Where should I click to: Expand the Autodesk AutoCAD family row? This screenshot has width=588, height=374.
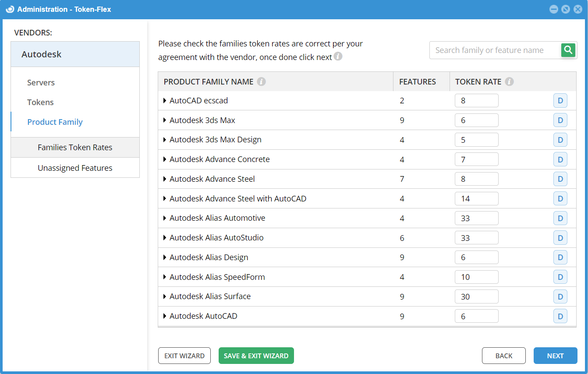pos(165,316)
